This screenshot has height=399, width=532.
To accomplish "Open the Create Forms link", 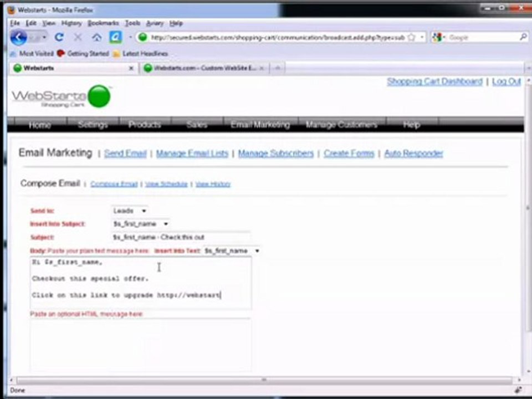I will [349, 154].
